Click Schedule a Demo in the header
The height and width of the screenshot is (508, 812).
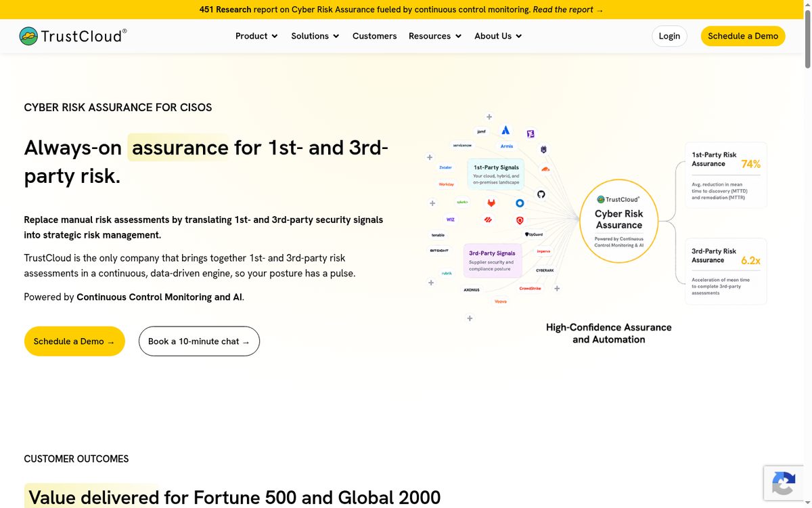coord(743,36)
